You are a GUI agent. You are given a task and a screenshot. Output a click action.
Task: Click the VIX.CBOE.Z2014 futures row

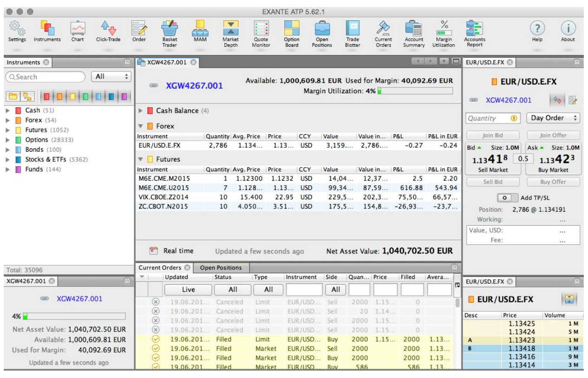(297, 197)
